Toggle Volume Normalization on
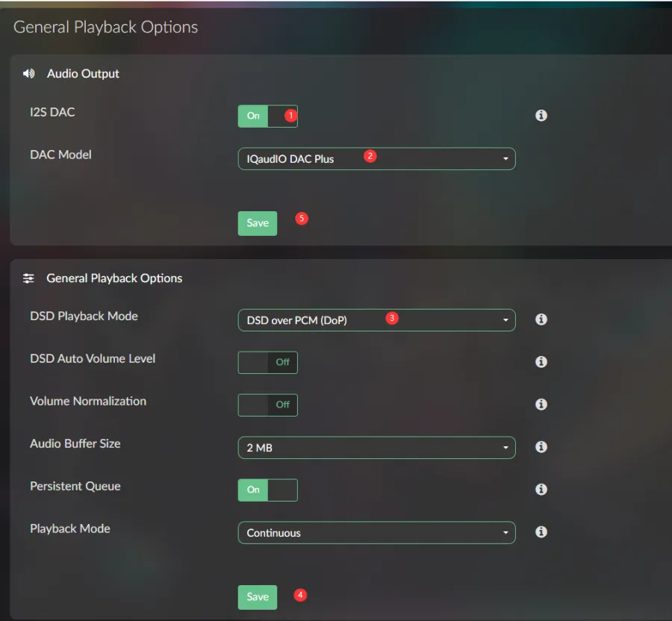This screenshot has width=672, height=621. (267, 405)
